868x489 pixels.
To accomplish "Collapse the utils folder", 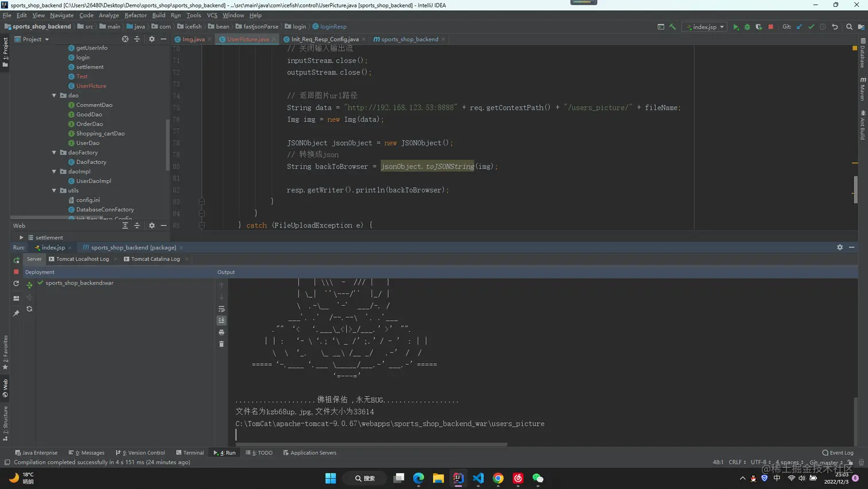I will tap(55, 190).
